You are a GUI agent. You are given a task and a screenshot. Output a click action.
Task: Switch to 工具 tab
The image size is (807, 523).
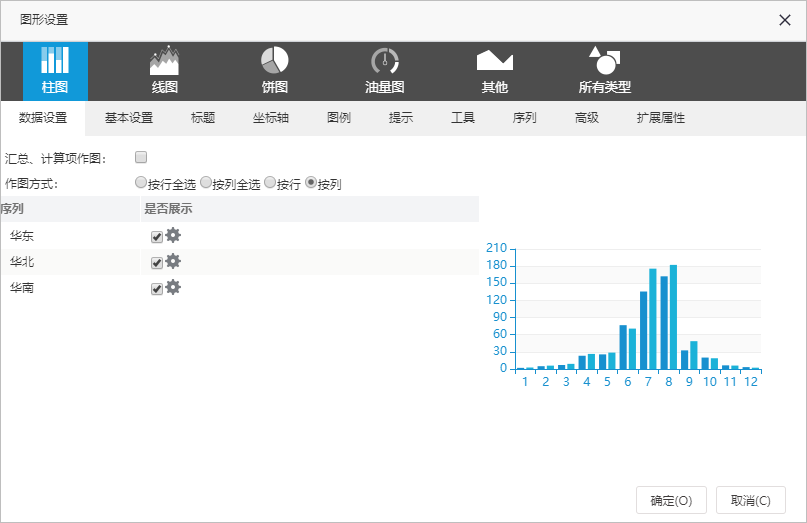coord(463,118)
